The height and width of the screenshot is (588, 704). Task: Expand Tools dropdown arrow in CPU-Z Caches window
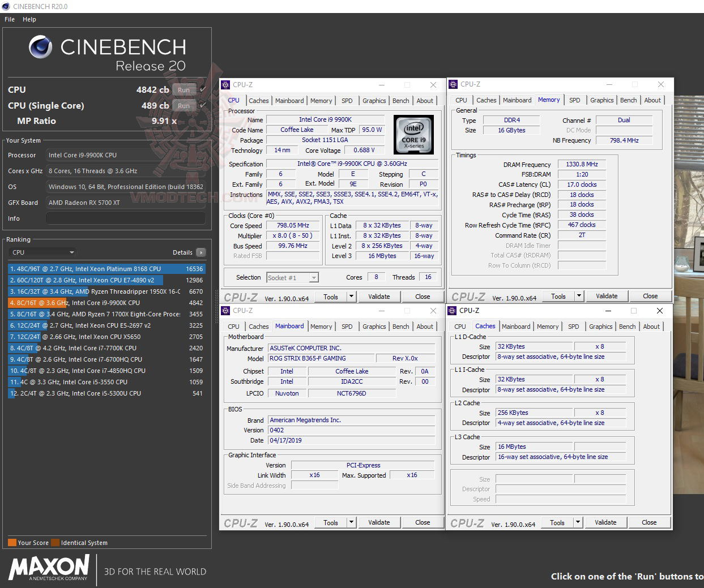pyautogui.click(x=578, y=522)
